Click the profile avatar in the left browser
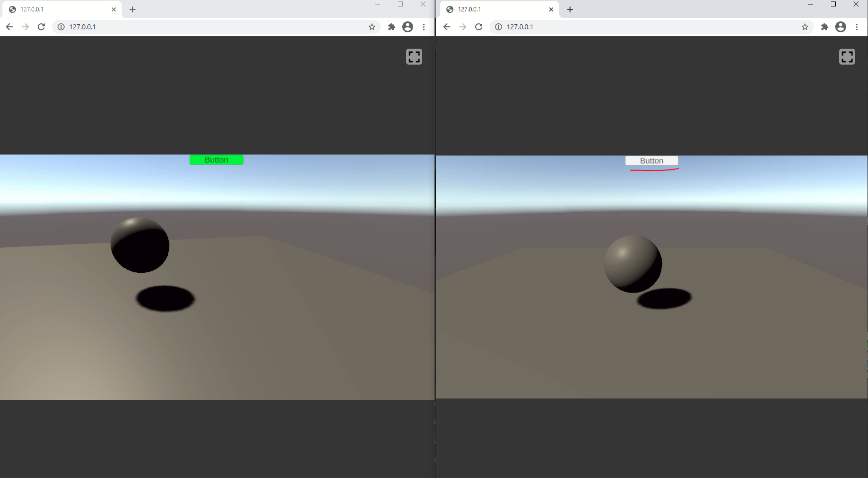 pos(408,27)
